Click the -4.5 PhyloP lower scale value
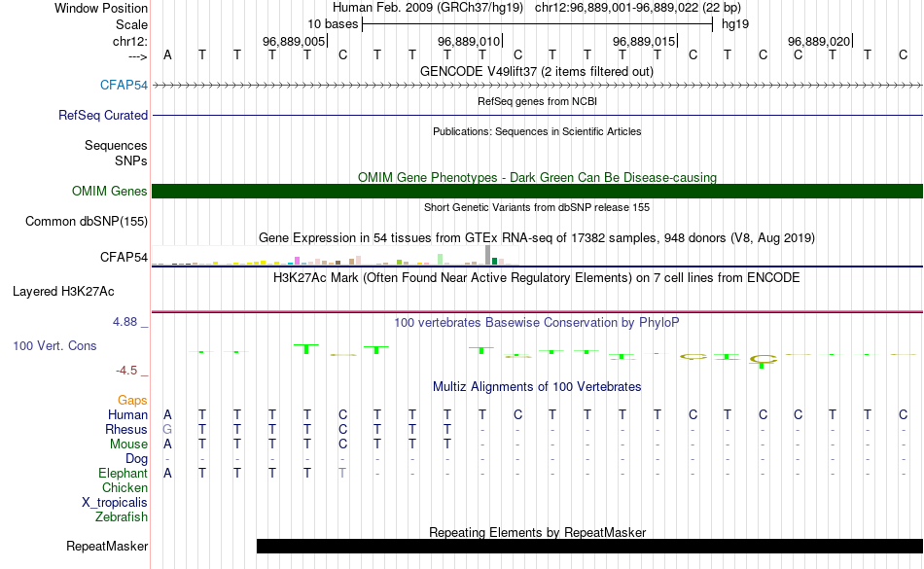The height and width of the screenshot is (569, 924). click(x=126, y=370)
